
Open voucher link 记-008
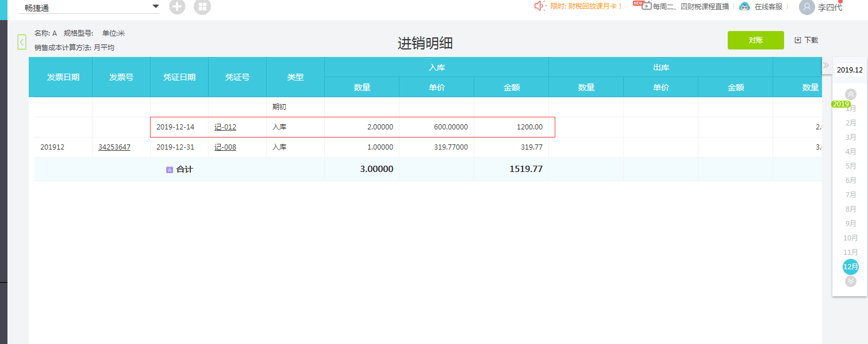[225, 147]
